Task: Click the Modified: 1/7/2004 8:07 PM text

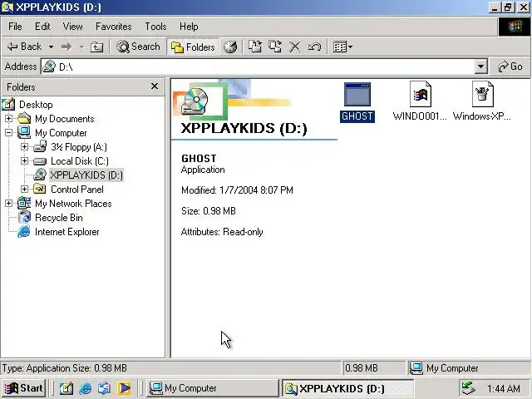Action: point(237,190)
